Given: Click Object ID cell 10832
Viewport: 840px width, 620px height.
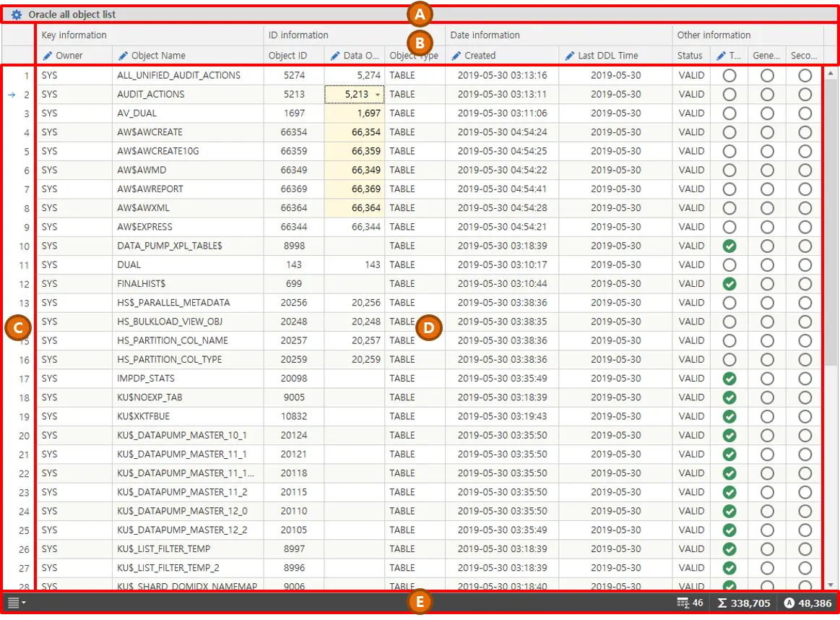Looking at the screenshot, I should [x=293, y=416].
